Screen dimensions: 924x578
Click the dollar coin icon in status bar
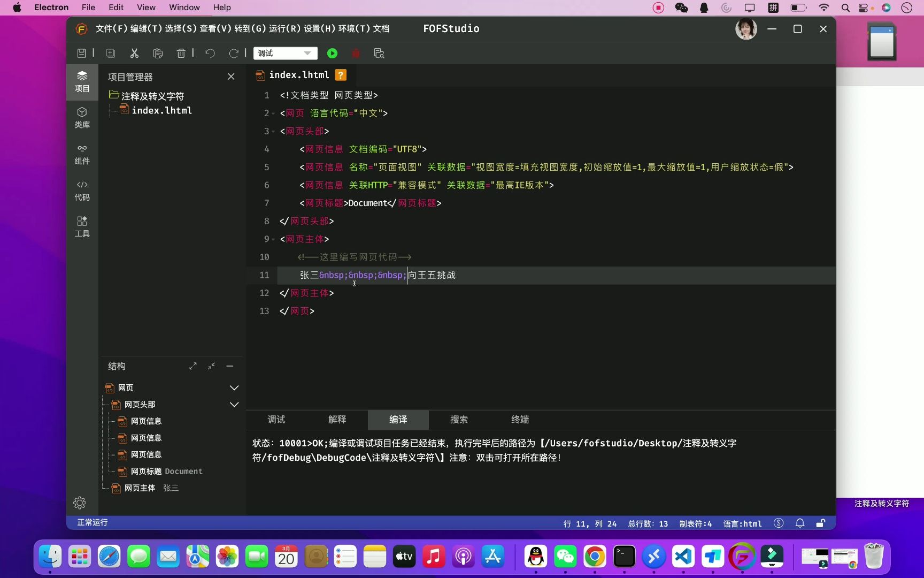tap(779, 523)
